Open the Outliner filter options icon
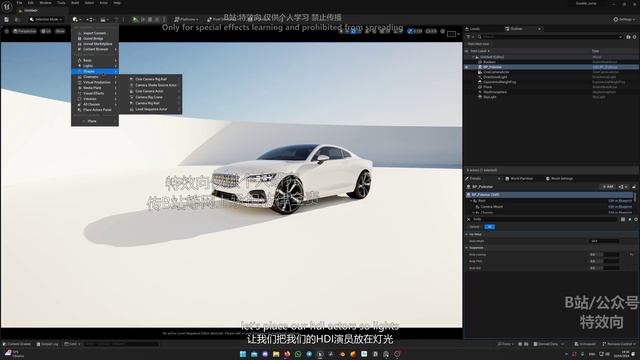Image resolution: width=640 pixels, height=360 pixels. point(469,37)
